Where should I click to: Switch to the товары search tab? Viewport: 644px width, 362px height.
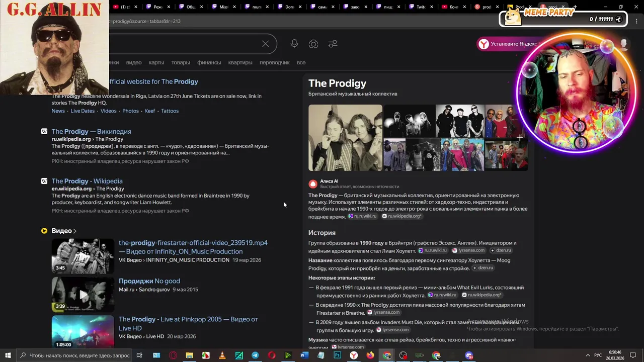tap(181, 62)
